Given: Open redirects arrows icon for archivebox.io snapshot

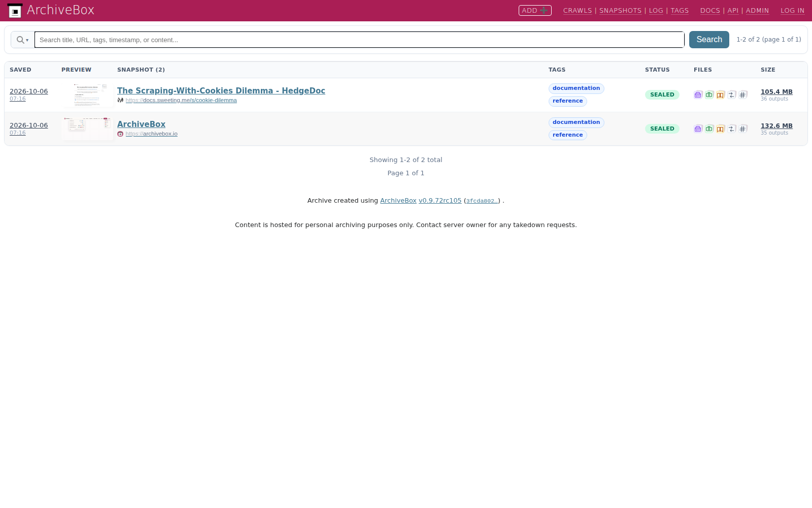Looking at the screenshot, I should [x=731, y=129].
